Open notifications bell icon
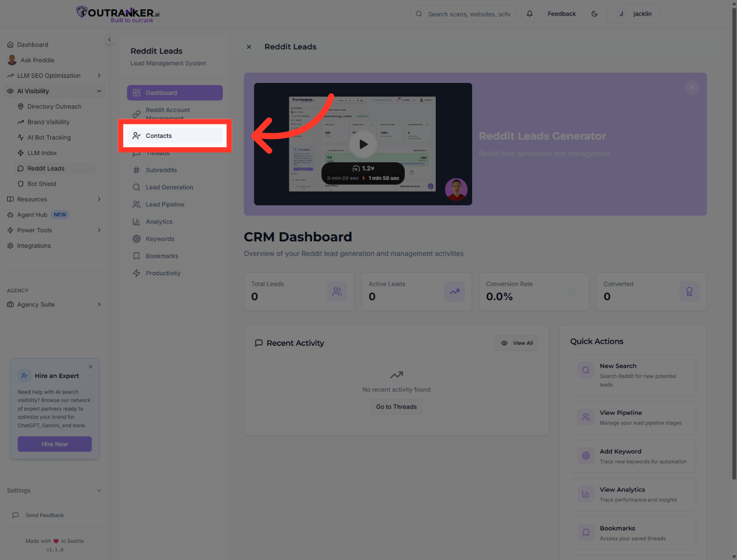Screen dimensions: 737x560 (x=530, y=14)
